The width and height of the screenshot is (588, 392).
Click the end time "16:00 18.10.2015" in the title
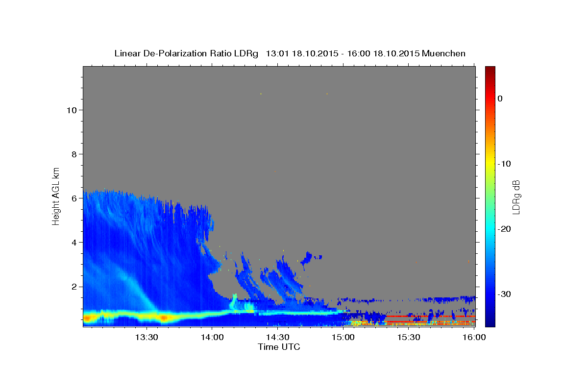pyautogui.click(x=383, y=53)
